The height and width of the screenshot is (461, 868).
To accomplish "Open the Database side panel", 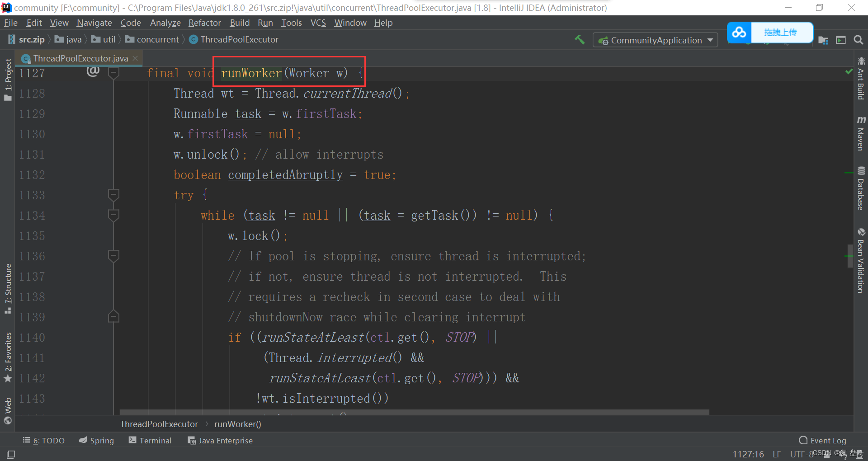I will 861,189.
